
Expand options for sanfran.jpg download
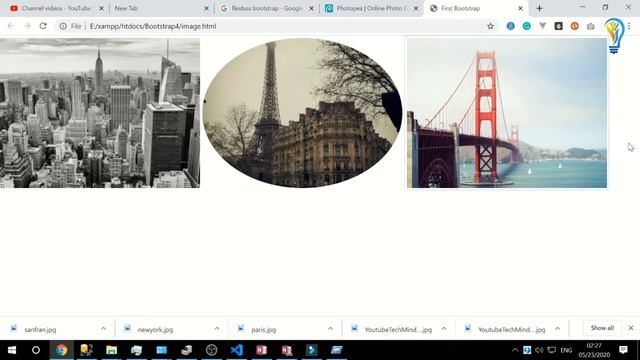(x=103, y=329)
